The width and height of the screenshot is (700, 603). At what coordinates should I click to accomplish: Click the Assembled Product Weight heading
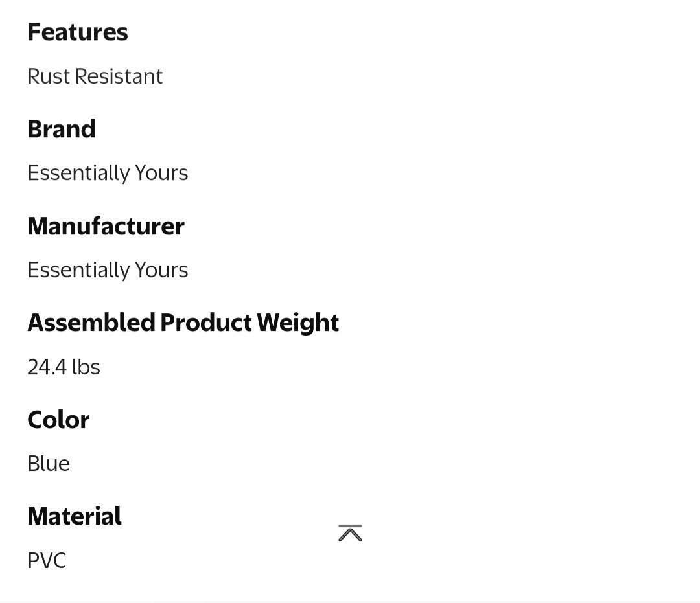click(183, 323)
